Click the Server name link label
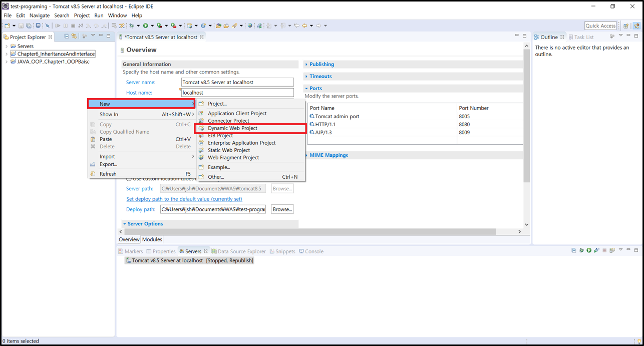Viewport: 644px width, 346px height. point(141,82)
